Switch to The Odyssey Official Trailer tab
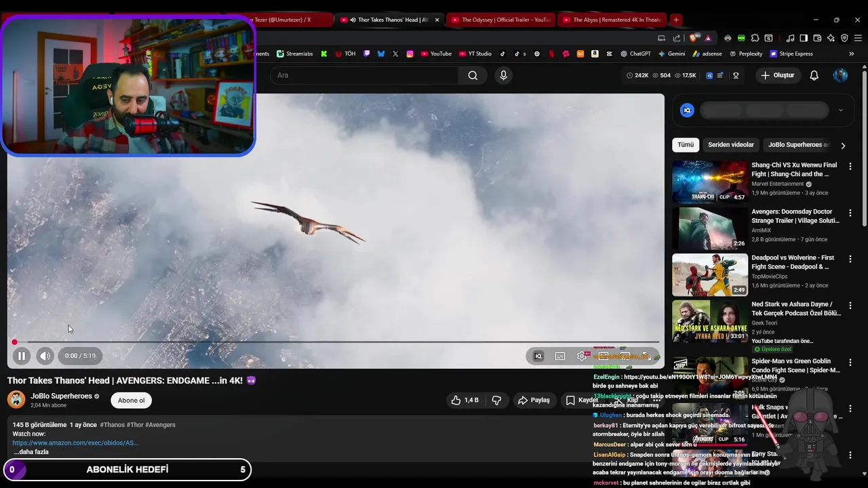Viewport: 868px width, 488px height. pyautogui.click(x=500, y=20)
